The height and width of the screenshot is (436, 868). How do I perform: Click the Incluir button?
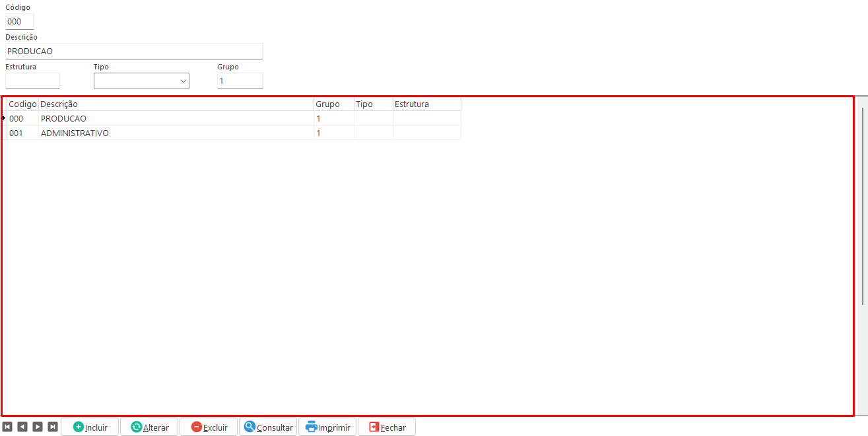coord(90,427)
